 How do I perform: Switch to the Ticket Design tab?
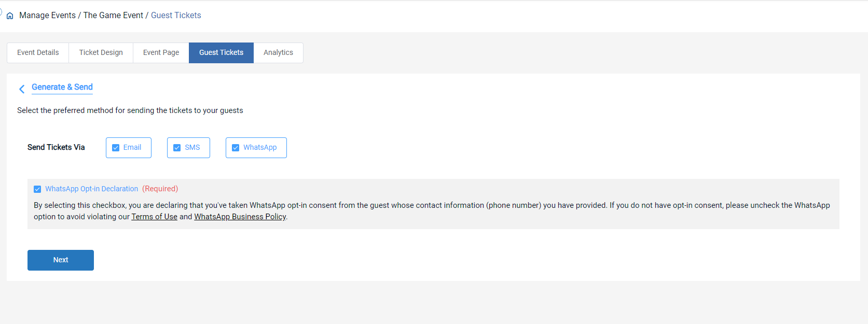point(101,53)
